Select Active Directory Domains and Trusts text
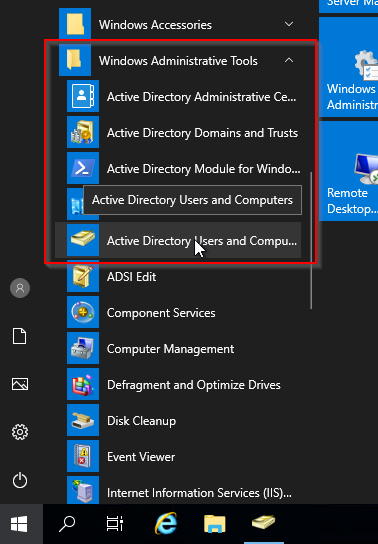Viewport: 378px width, 544px height. (202, 133)
